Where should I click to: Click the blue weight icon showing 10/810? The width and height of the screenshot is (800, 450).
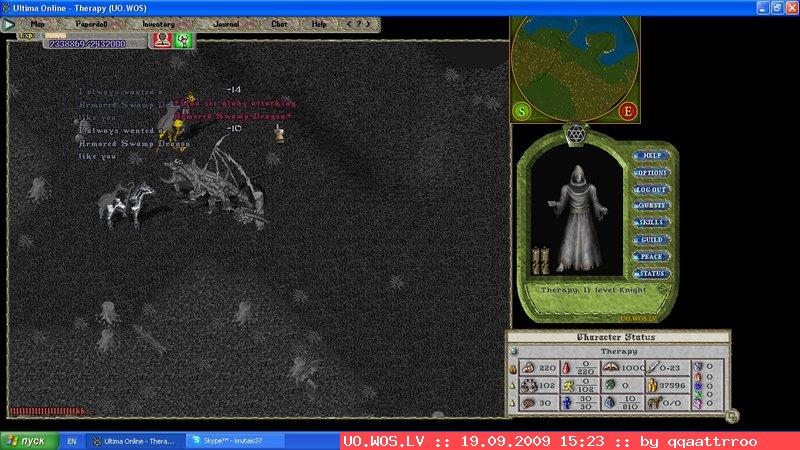point(610,403)
